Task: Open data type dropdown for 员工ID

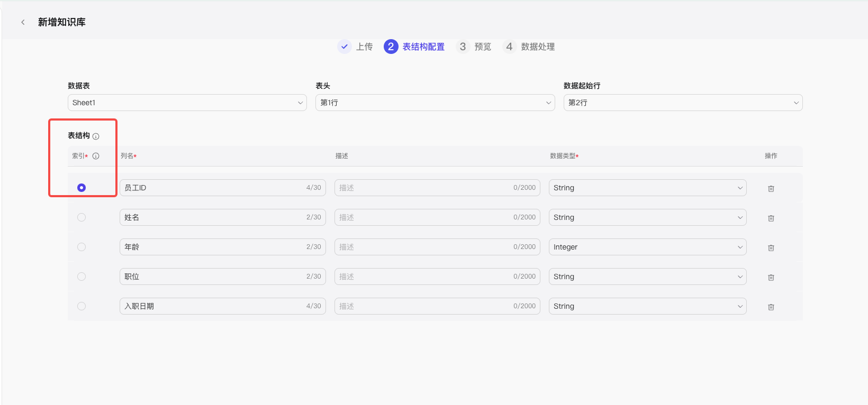Action: [x=648, y=188]
